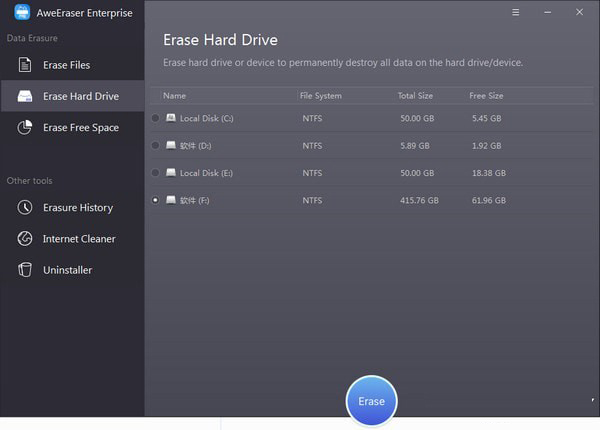Click the Uninstaller trash bin icon

(x=25, y=270)
